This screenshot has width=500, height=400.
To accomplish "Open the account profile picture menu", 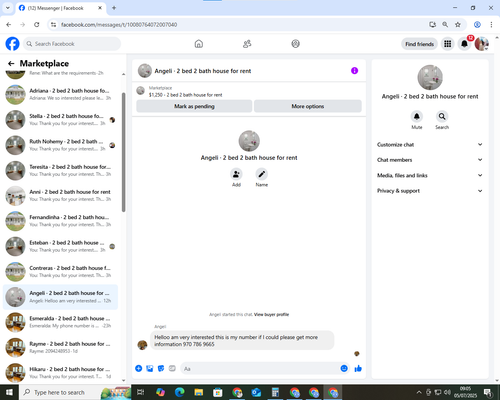I will 482,44.
